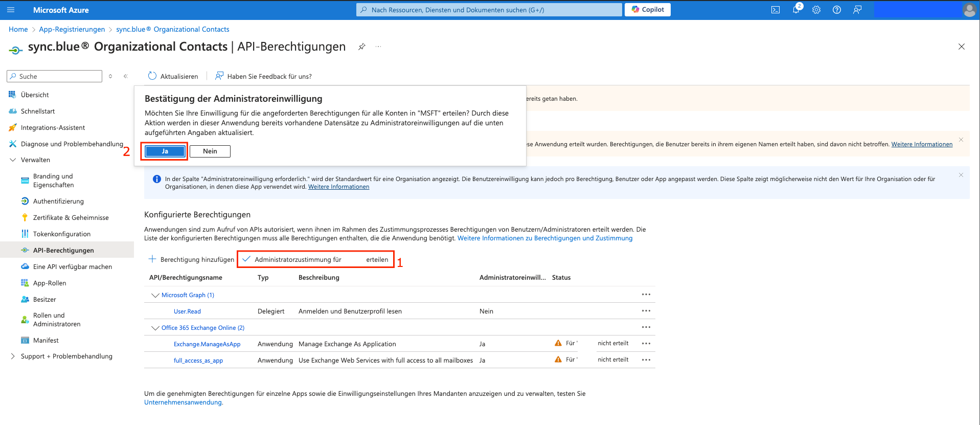Open the feedback icon in top bar

pos(857,10)
